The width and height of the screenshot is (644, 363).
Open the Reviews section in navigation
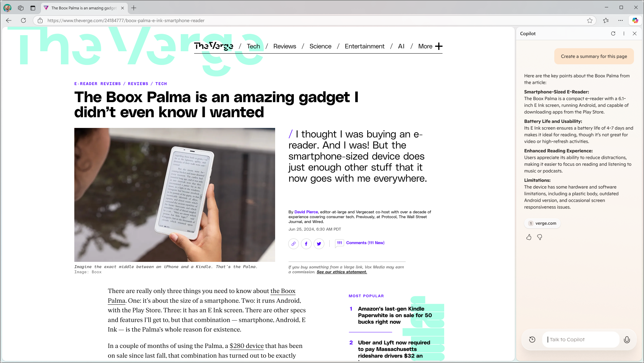tap(285, 46)
